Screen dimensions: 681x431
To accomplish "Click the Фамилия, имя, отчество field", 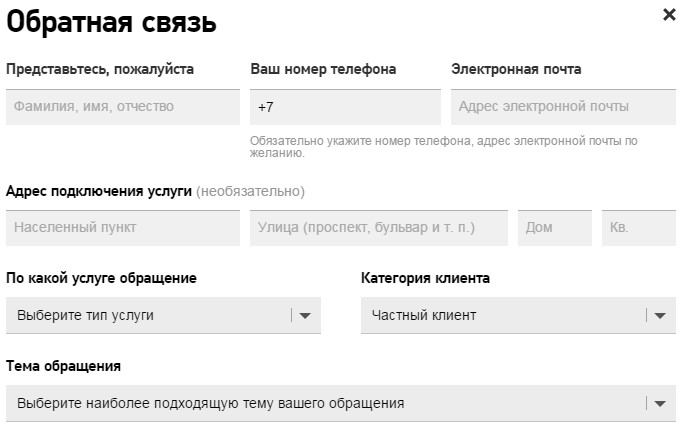I will pos(123,107).
